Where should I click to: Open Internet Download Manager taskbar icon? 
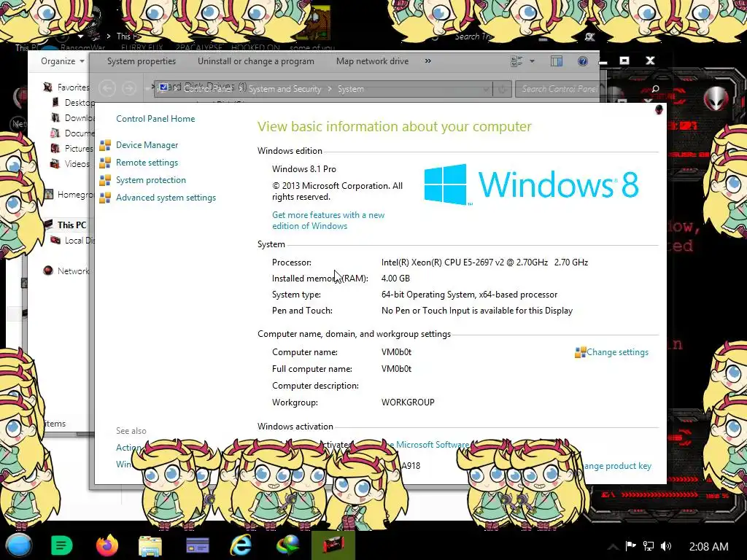(x=287, y=545)
